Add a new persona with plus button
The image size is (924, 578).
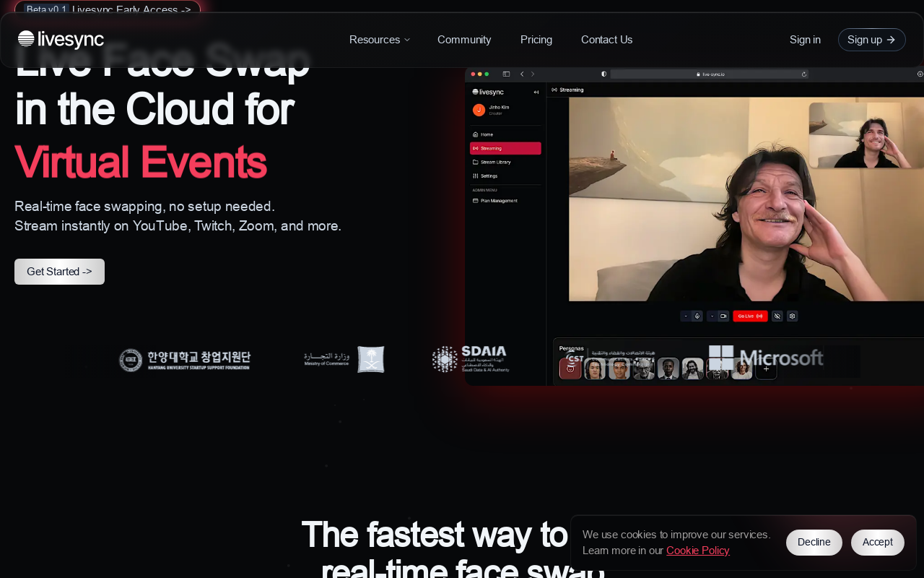(x=767, y=368)
